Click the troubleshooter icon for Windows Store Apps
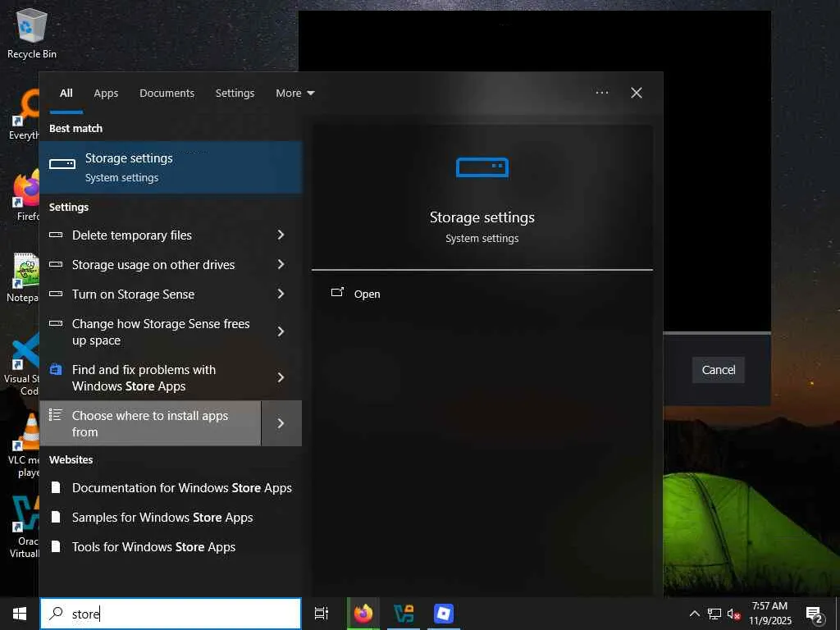 coord(56,369)
